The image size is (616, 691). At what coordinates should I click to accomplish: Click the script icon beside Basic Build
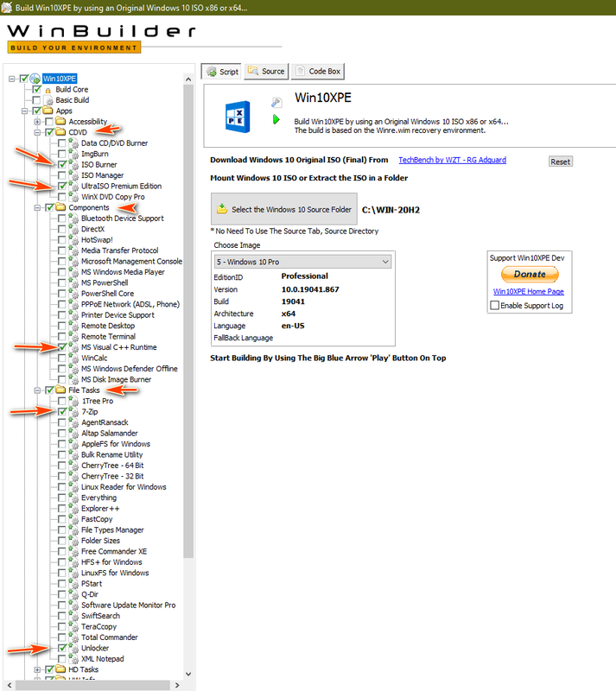pyautogui.click(x=49, y=100)
